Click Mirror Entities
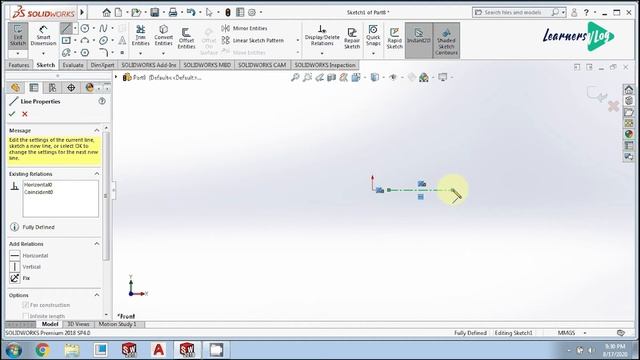Screen dimensions: 640x360 244,28
